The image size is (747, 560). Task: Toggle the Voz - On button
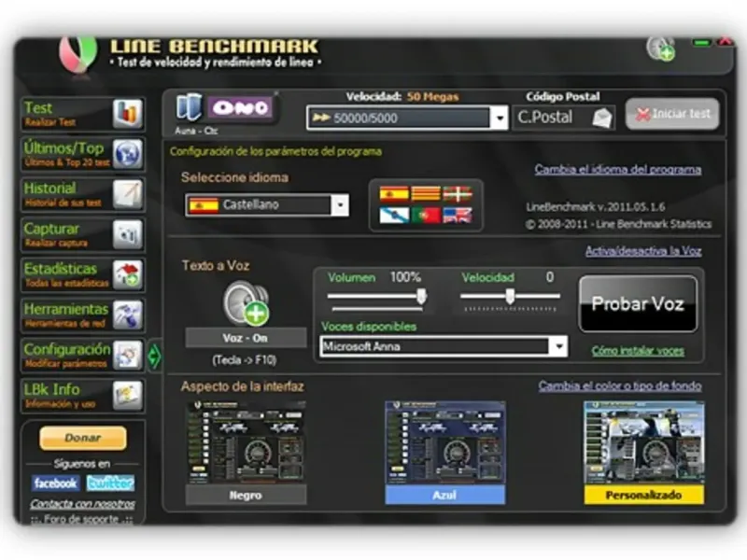click(246, 338)
